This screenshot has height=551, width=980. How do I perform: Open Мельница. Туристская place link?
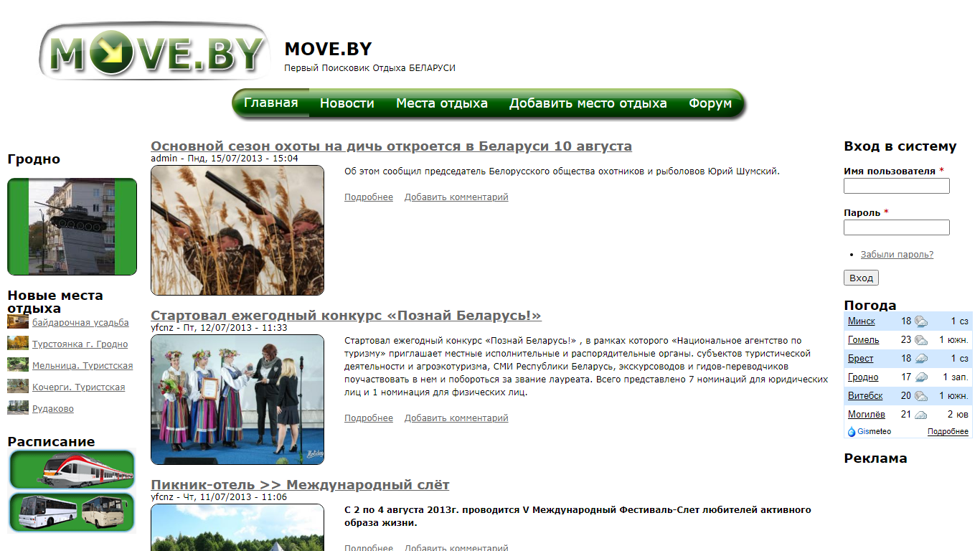pos(83,366)
